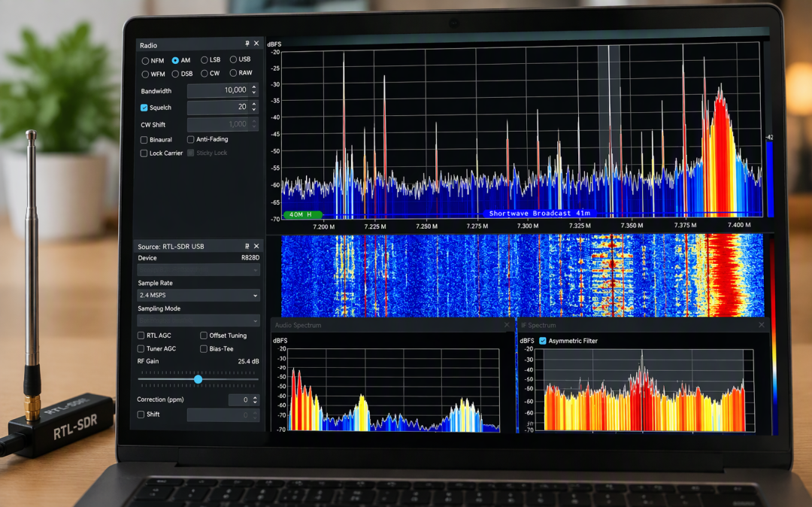Select WFM mode
812x507 pixels.
click(x=145, y=74)
